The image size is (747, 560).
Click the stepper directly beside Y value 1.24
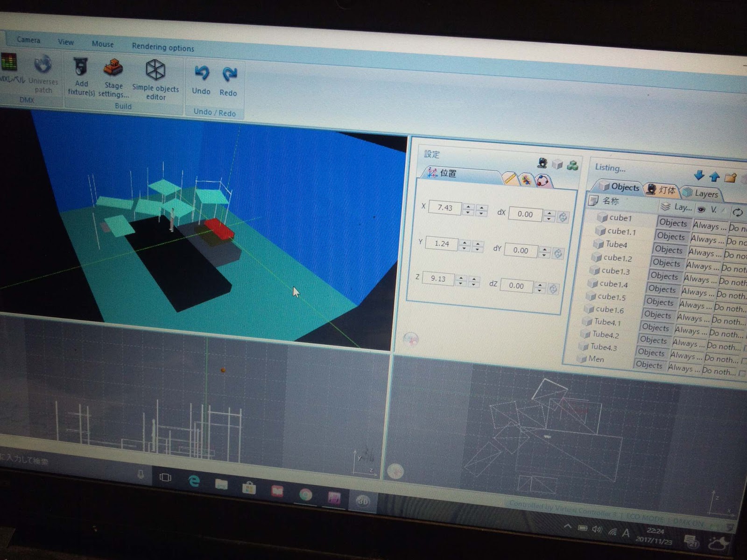[464, 245]
